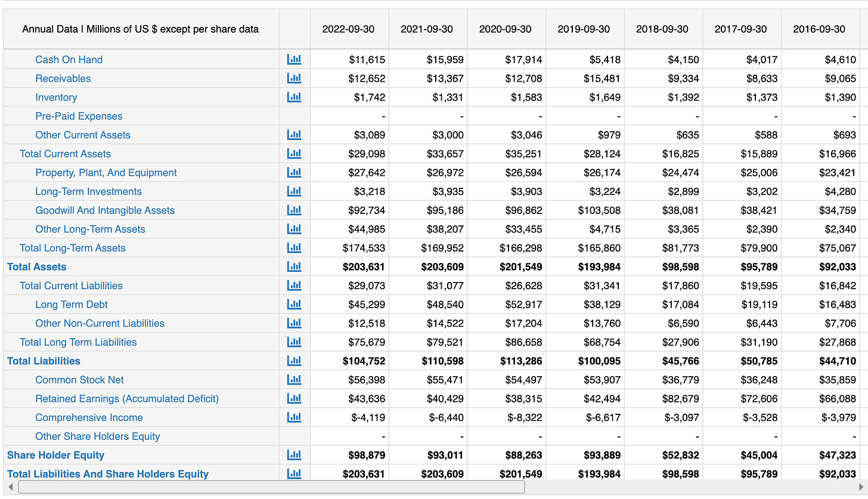The height and width of the screenshot is (499, 868).
Task: Open chart icon for Other Non-Current Liabilities
Action: click(x=294, y=323)
